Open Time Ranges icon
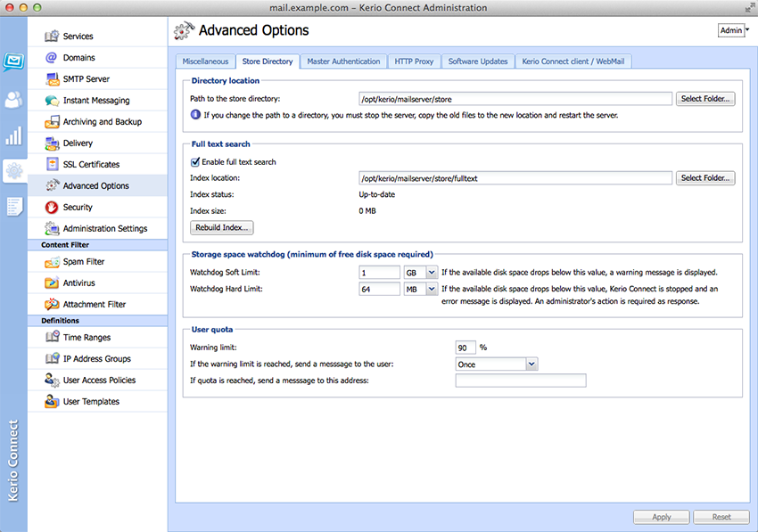This screenshot has width=758, height=532. click(x=52, y=337)
